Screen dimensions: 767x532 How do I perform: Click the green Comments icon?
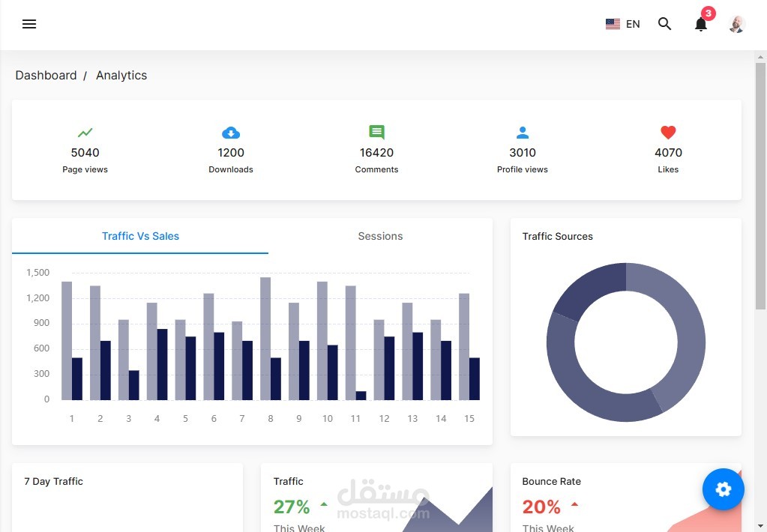(376, 132)
